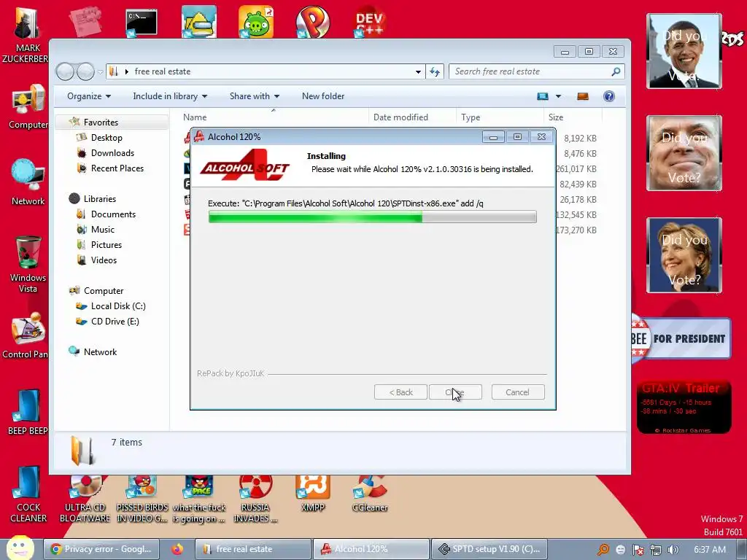This screenshot has width=747, height=560.
Task: Select Recent Places in the navigation pane
Action: click(x=117, y=168)
